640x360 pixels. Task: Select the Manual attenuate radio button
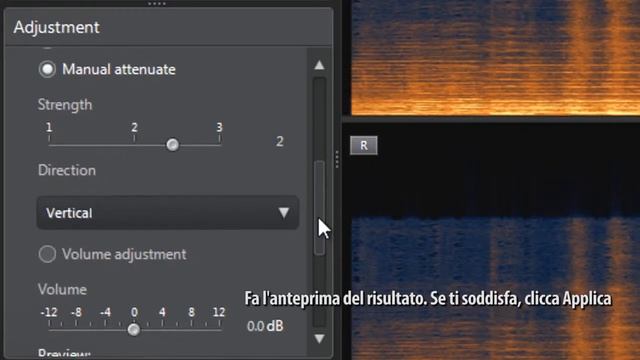pyautogui.click(x=47, y=69)
